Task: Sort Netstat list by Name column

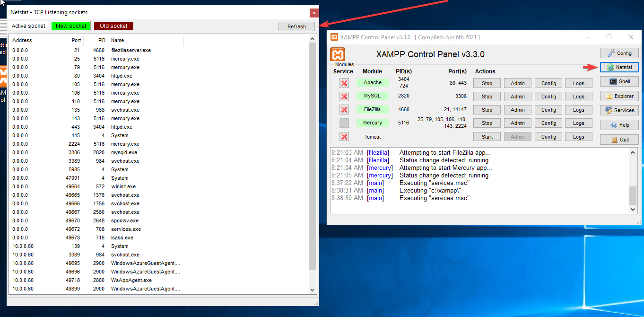Action: point(146,40)
